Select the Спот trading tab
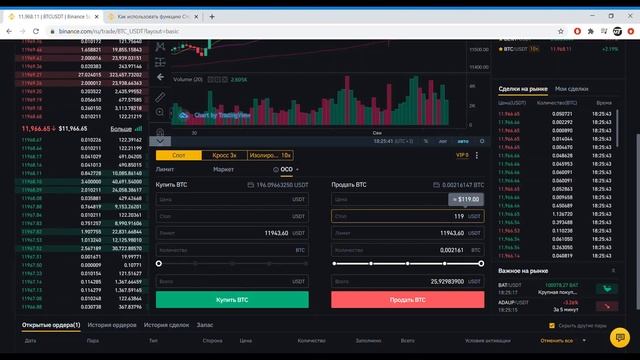Screen dimensions: 640x360 pos(178,155)
